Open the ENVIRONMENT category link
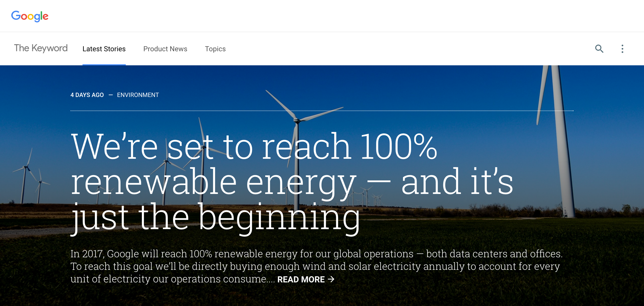 tap(138, 95)
